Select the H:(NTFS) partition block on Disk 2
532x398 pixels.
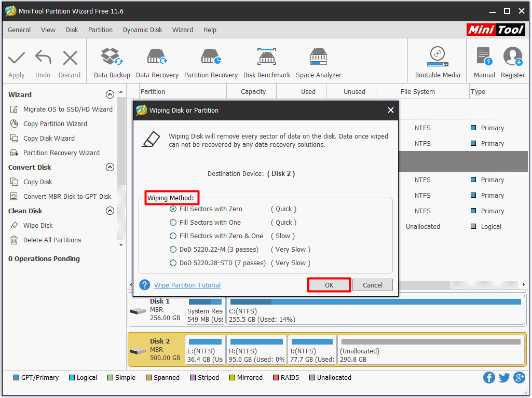point(256,350)
